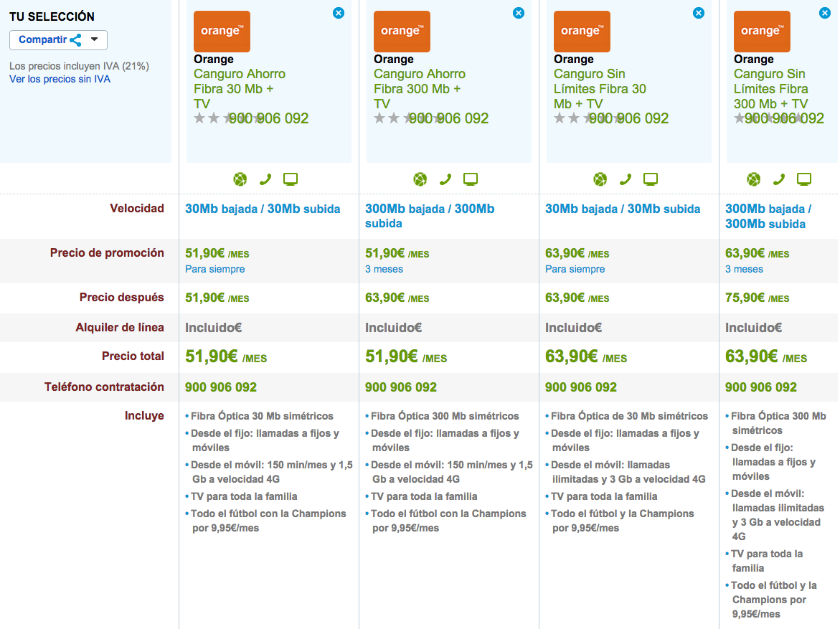Click 'Precio después' row label
Screen dimensions: 840x629
click(122, 298)
